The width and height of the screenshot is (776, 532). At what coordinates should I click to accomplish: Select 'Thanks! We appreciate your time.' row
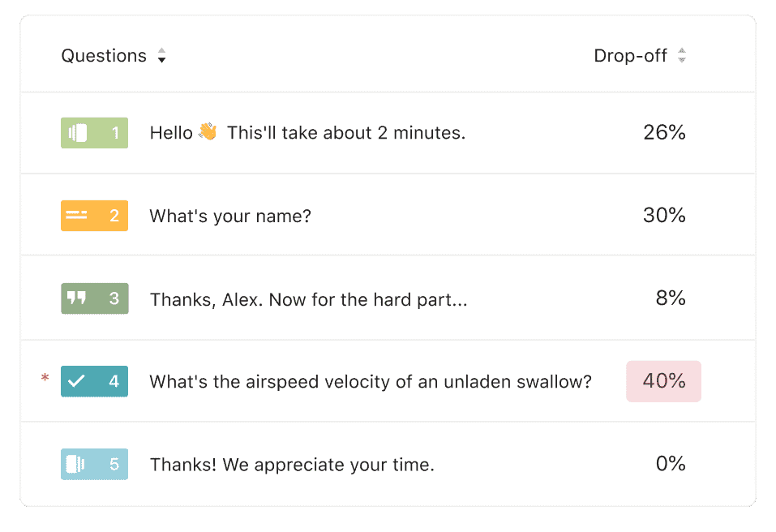click(388, 464)
